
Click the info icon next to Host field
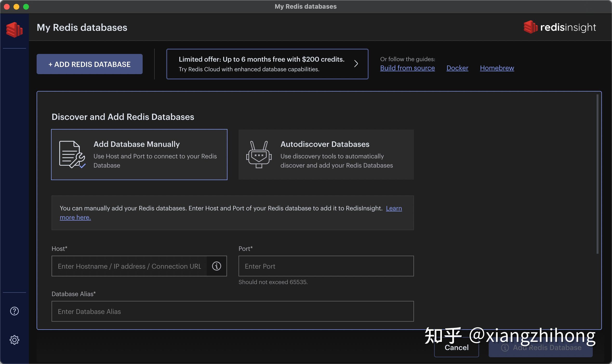click(x=216, y=266)
